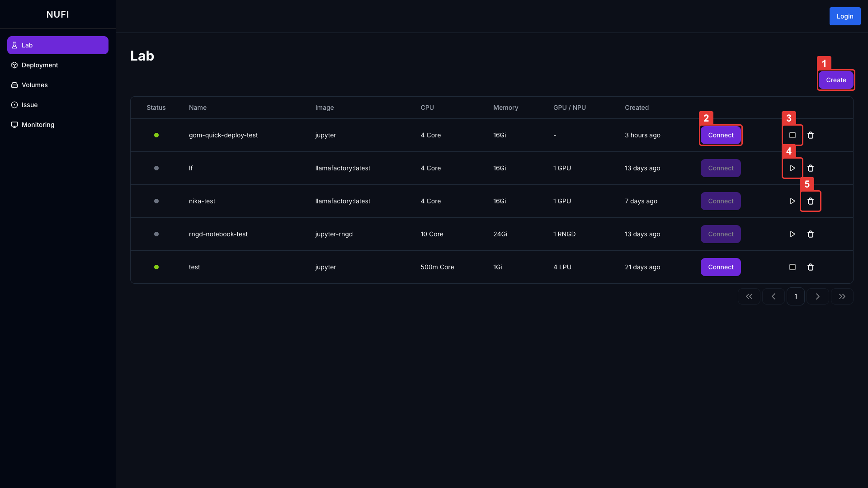Start the nika-test lab
The image size is (868, 488).
[792, 201]
